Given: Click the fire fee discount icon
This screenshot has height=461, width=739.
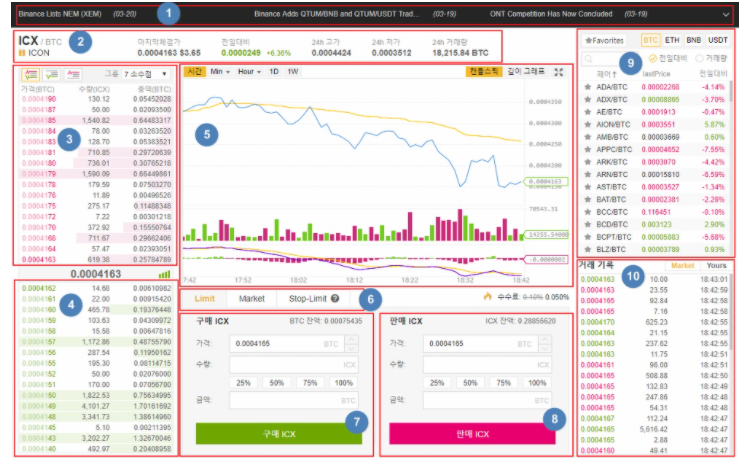Looking at the screenshot, I should click(x=487, y=296).
